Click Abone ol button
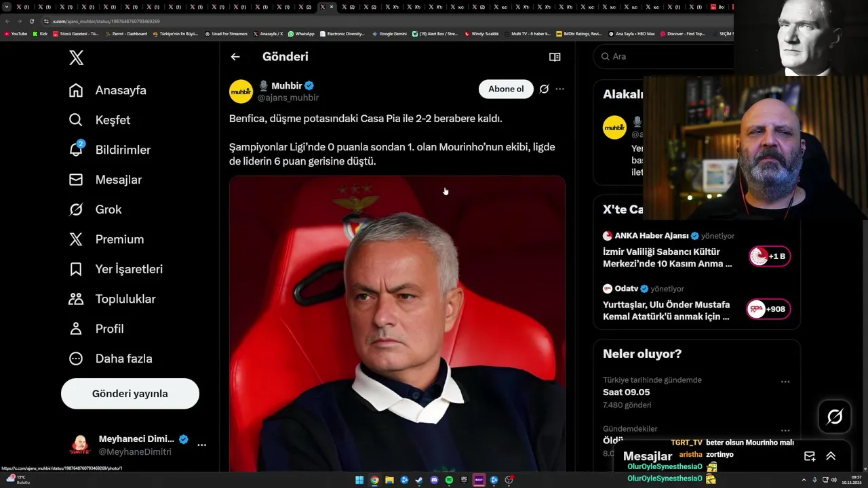The width and height of the screenshot is (868, 488). [x=506, y=89]
